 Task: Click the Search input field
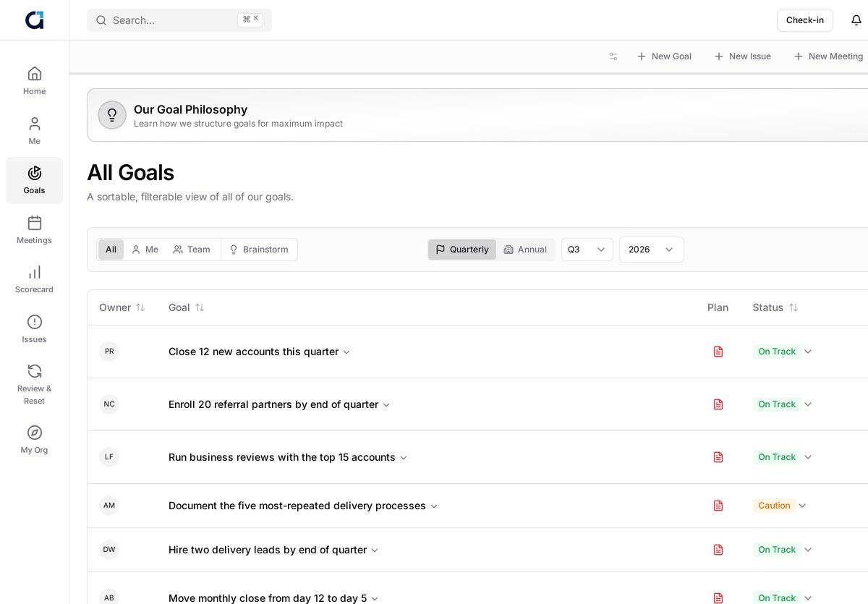coord(179,20)
